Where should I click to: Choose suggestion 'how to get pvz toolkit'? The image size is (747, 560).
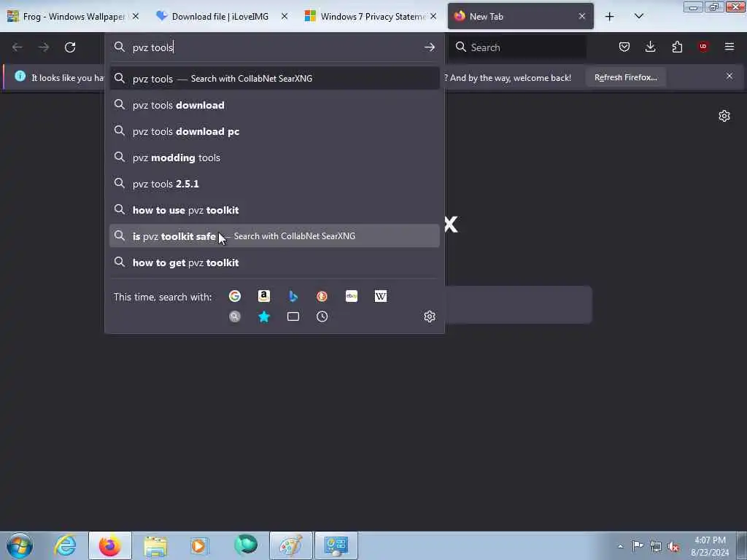pyautogui.click(x=274, y=262)
